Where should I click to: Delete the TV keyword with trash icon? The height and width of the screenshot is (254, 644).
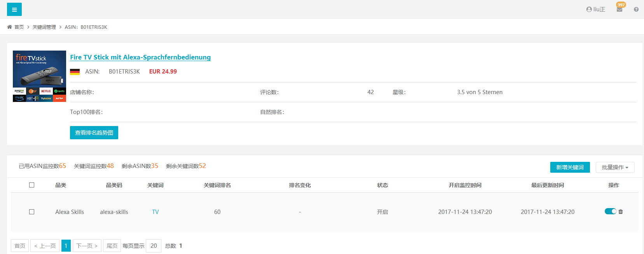[621, 212]
